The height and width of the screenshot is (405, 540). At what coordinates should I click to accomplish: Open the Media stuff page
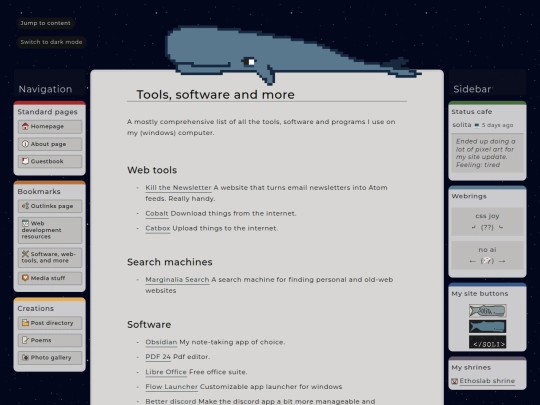50,278
